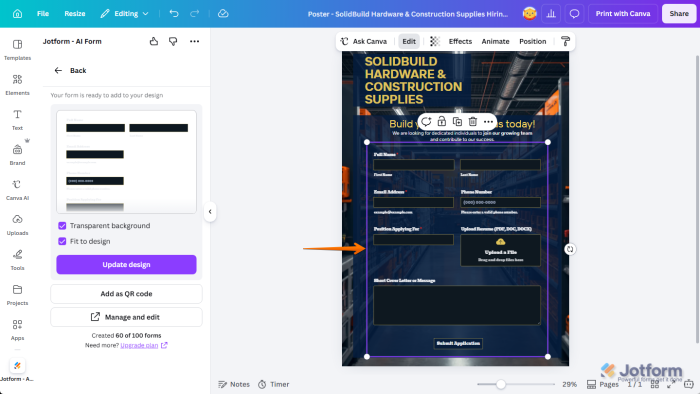
Task: Click the Submit Application button on poster
Action: [458, 343]
